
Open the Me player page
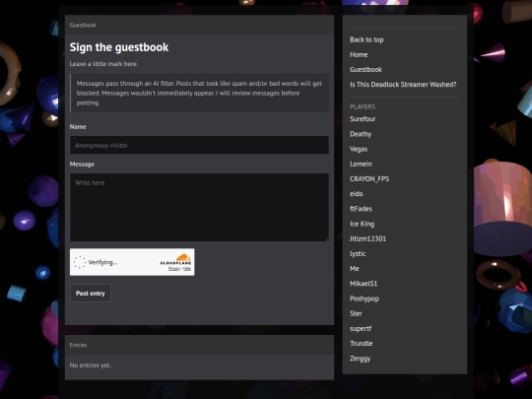tap(355, 269)
